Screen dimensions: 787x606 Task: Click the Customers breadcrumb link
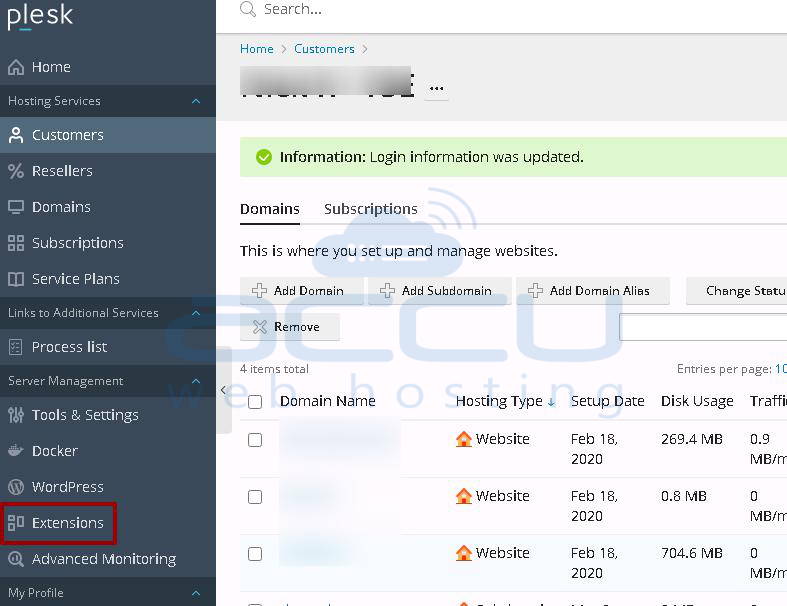point(324,49)
